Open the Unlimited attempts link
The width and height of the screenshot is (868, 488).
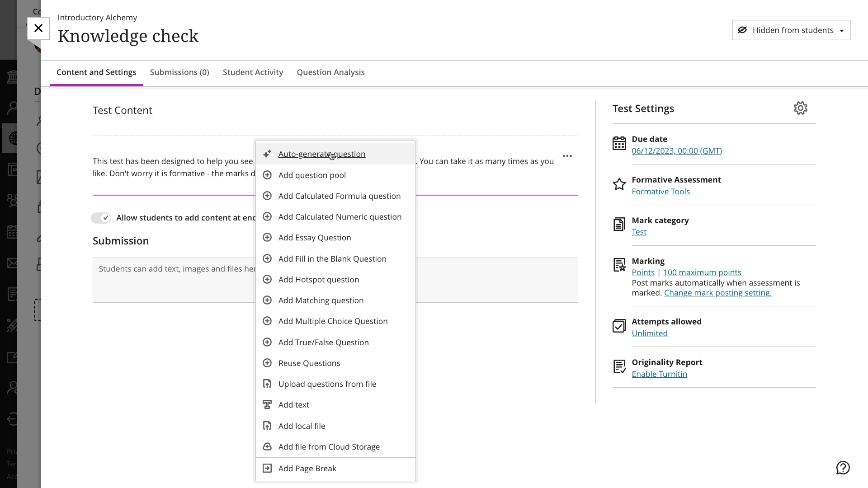(x=649, y=333)
